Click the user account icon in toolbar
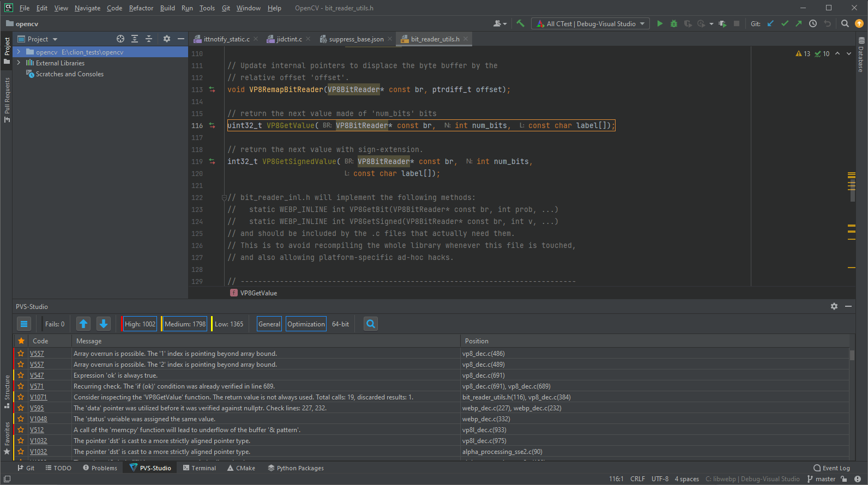This screenshot has width=868, height=485. point(500,23)
